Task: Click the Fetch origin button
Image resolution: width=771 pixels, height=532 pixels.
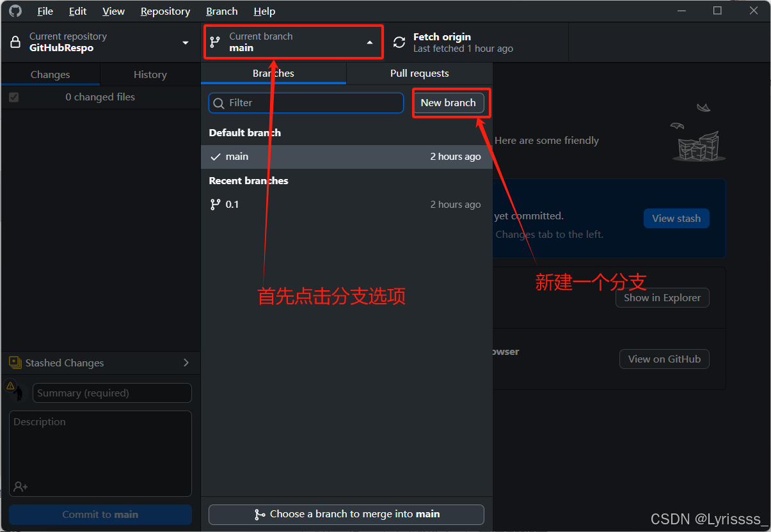Action: [477, 42]
